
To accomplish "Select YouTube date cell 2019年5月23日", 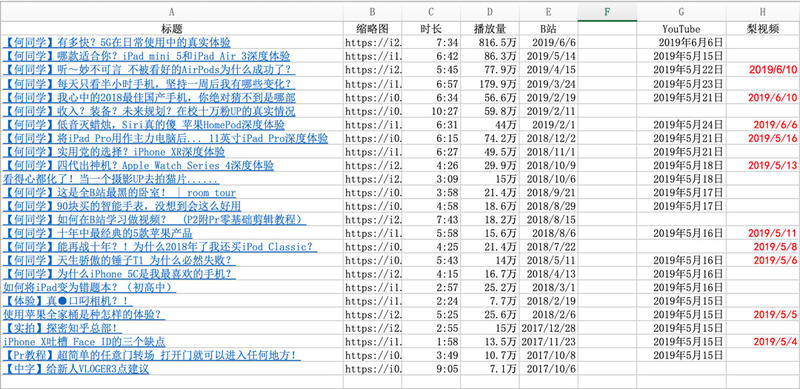I will click(x=681, y=84).
